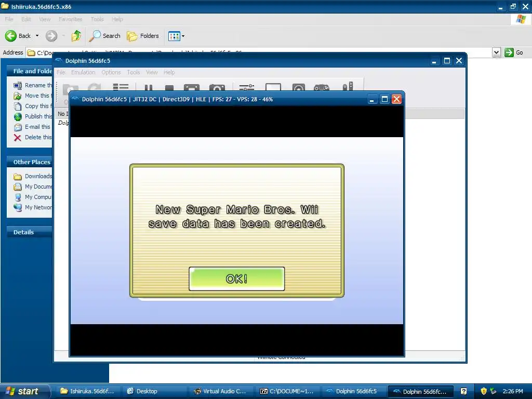Click Explorer Back button
The width and height of the screenshot is (532, 399).
pos(18,36)
